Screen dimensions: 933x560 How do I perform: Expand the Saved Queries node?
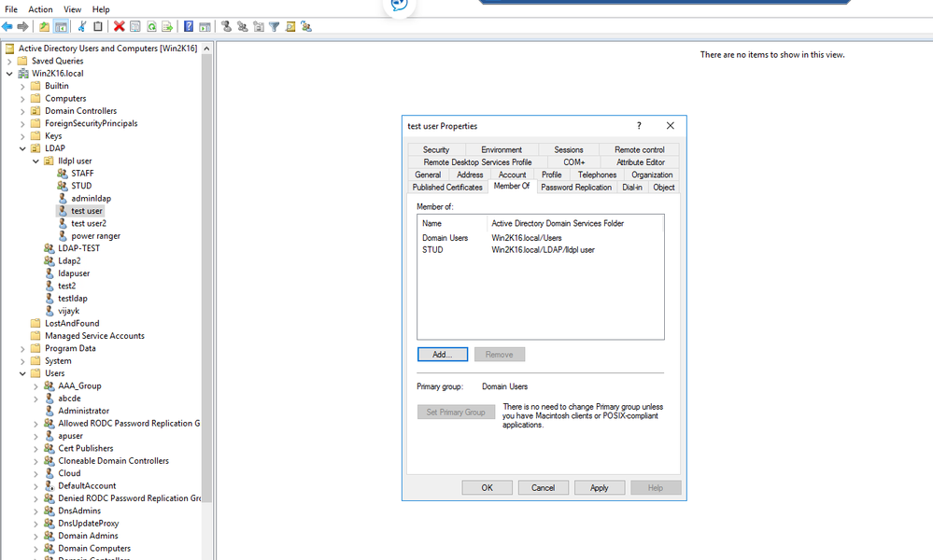[x=10, y=61]
